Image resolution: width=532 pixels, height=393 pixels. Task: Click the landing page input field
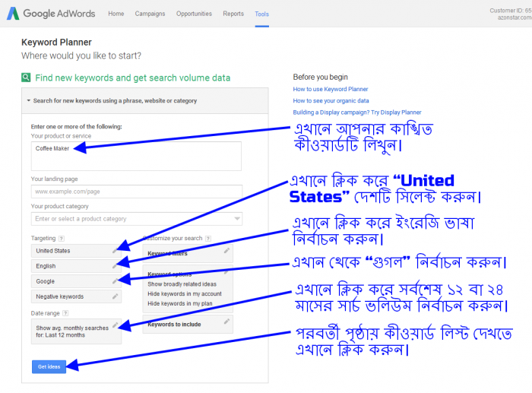pos(137,192)
